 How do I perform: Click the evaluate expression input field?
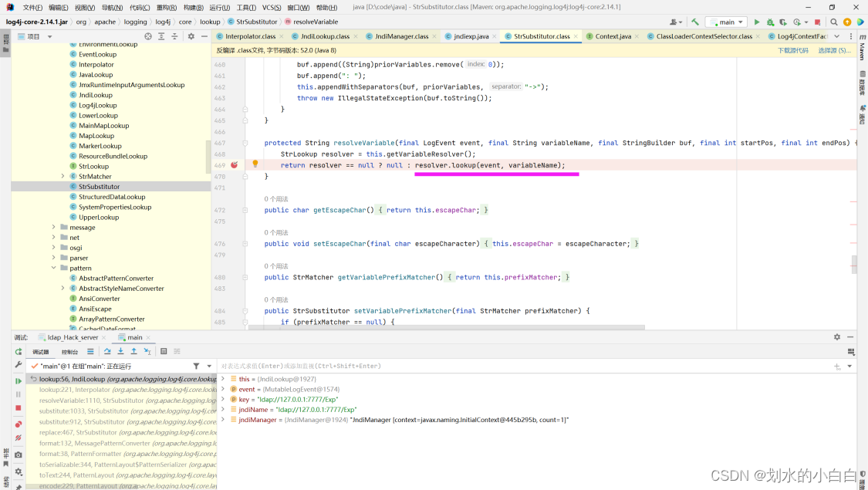click(525, 366)
